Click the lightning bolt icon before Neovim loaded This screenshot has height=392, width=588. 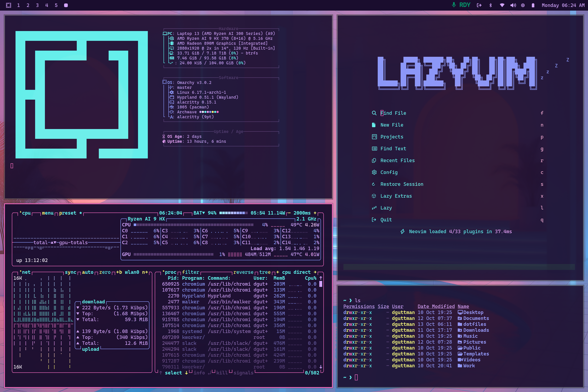click(x=402, y=232)
